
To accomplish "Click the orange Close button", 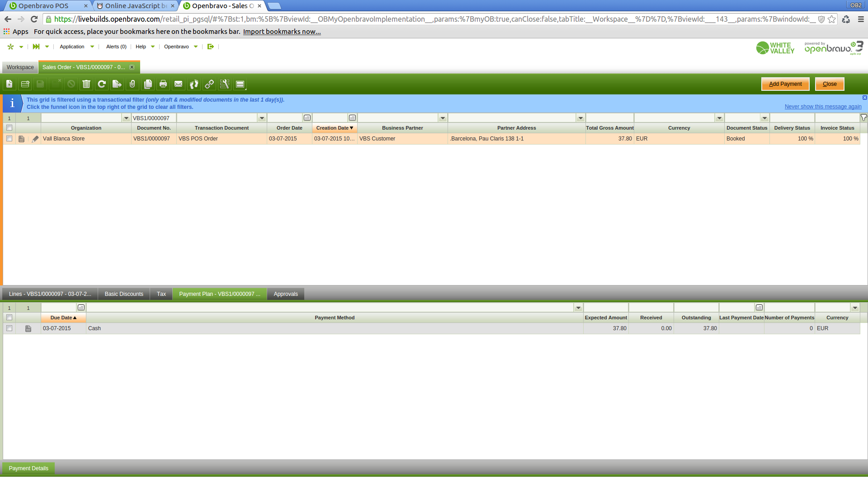I will pyautogui.click(x=830, y=84).
